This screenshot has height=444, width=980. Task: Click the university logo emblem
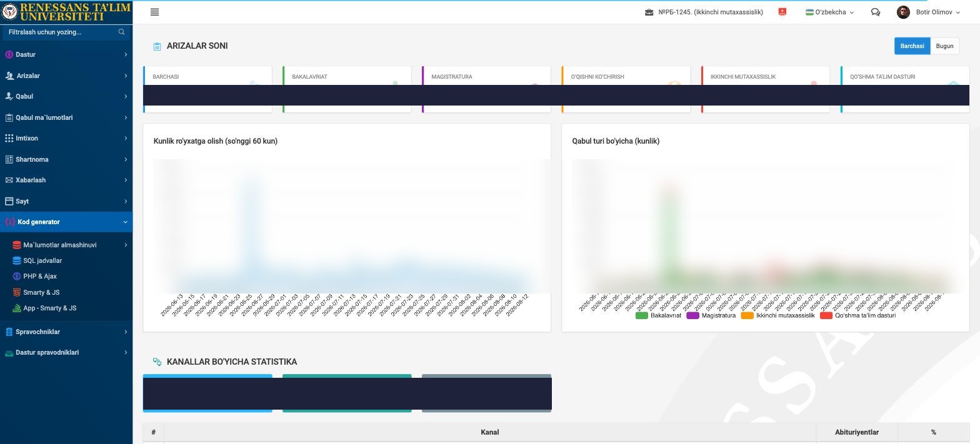[10, 12]
